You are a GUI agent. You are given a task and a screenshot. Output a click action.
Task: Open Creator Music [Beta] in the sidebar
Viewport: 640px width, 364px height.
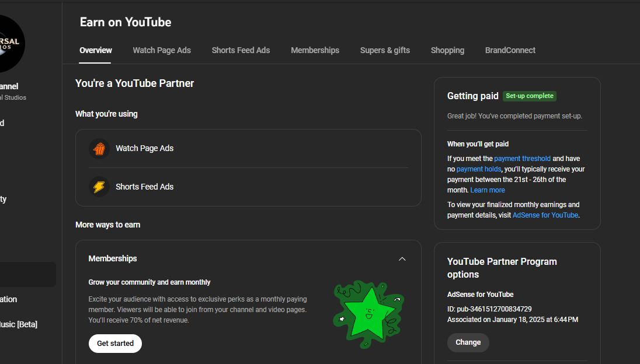(x=19, y=324)
